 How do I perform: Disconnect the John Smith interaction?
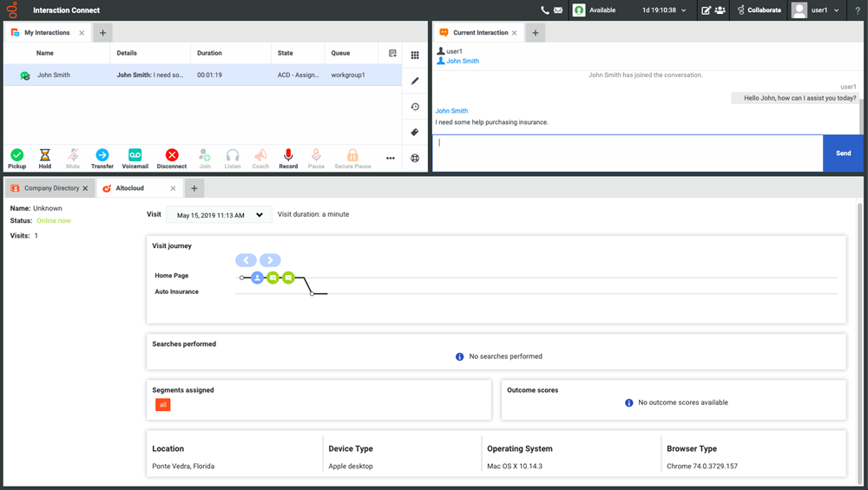pyautogui.click(x=172, y=158)
